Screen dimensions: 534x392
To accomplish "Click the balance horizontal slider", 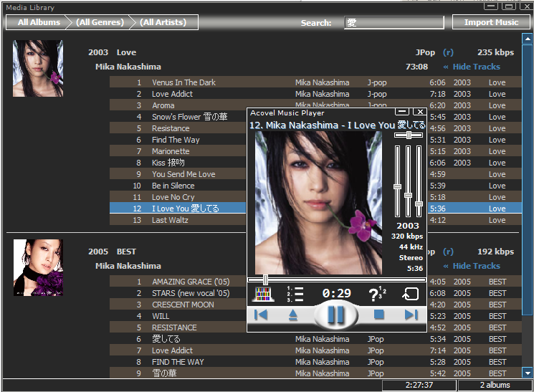I will [x=409, y=135].
